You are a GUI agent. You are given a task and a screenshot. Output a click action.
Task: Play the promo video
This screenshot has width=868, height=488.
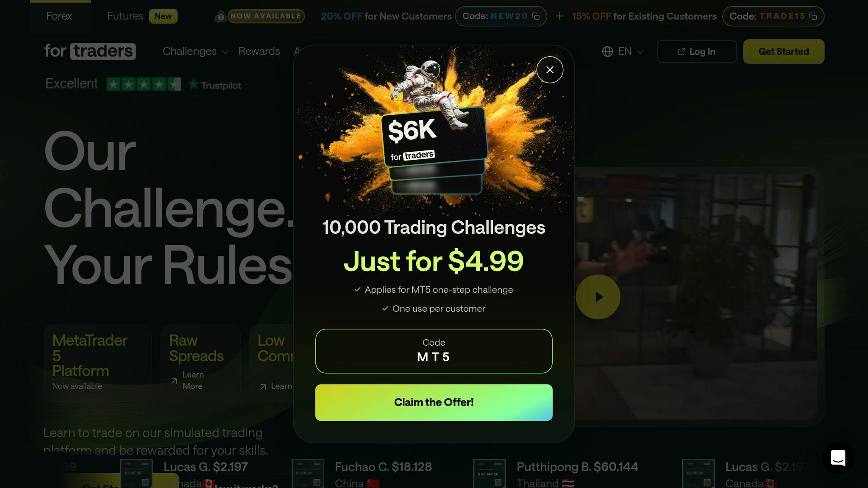(x=598, y=297)
